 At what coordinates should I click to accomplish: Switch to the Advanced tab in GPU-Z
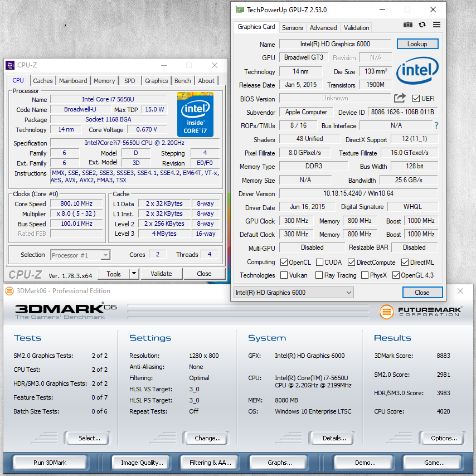click(323, 28)
